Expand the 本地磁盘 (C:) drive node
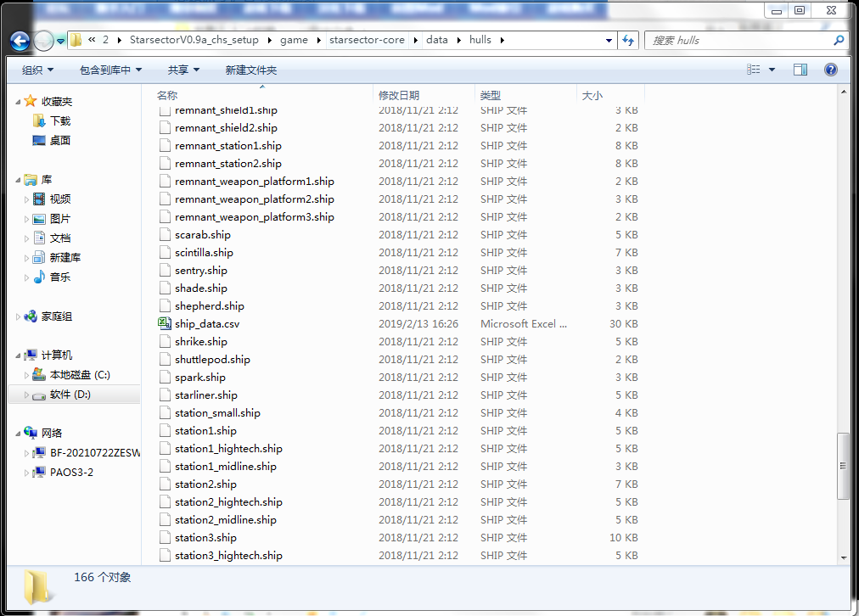The image size is (859, 616). tap(27, 375)
